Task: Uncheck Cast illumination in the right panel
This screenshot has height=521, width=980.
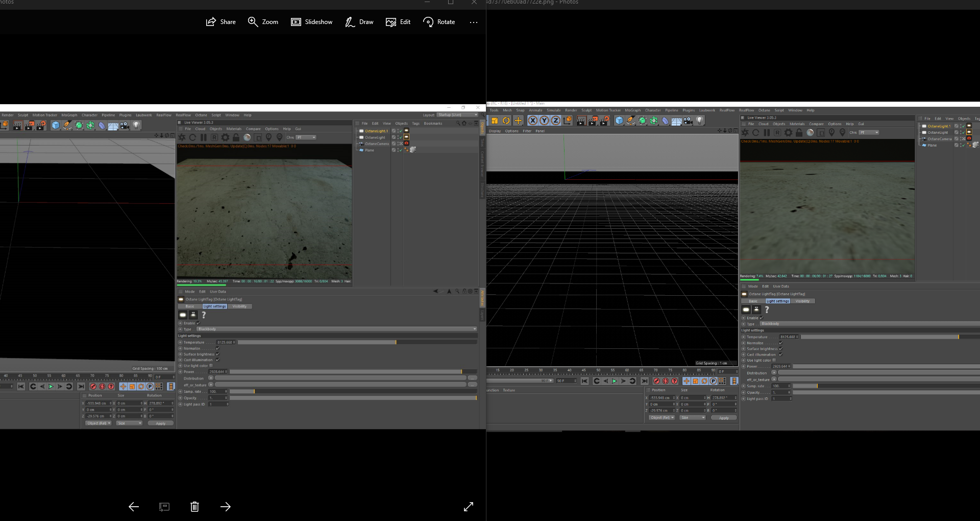Action: click(781, 354)
